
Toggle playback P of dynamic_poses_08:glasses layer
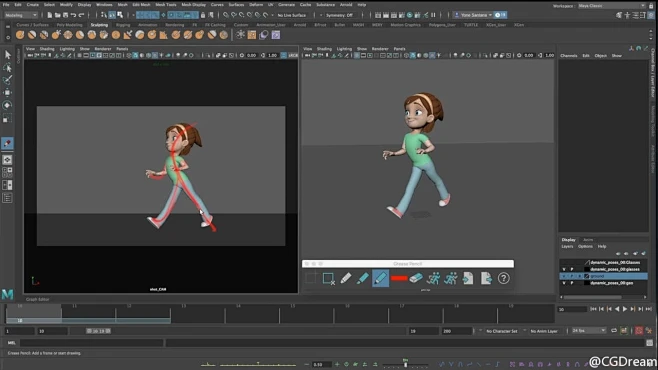[572, 269]
